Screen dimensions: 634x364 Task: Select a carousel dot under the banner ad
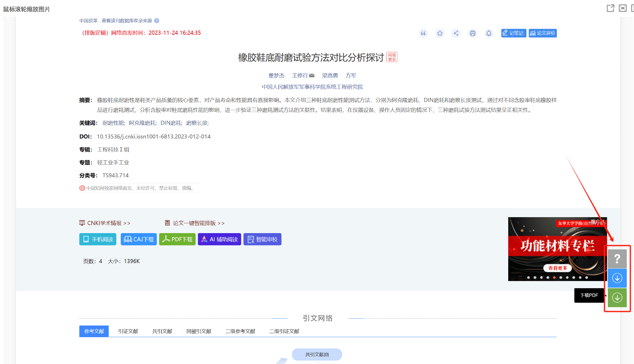point(555,277)
